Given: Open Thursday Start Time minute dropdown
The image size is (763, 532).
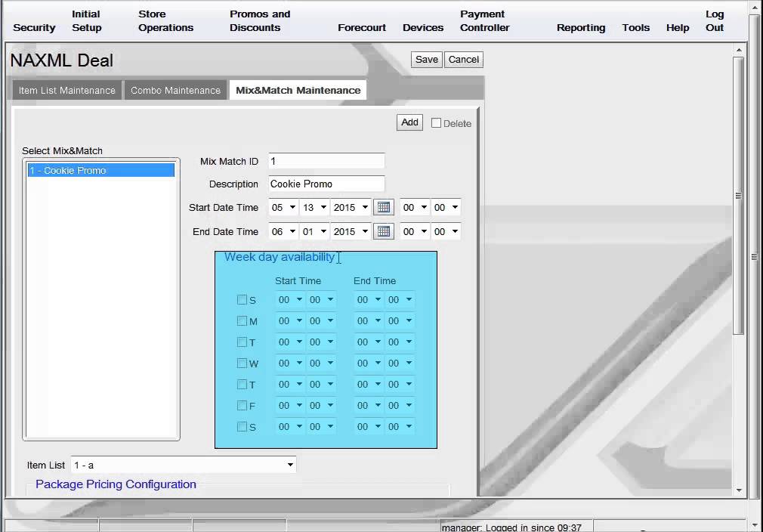Looking at the screenshot, I should (x=321, y=385).
